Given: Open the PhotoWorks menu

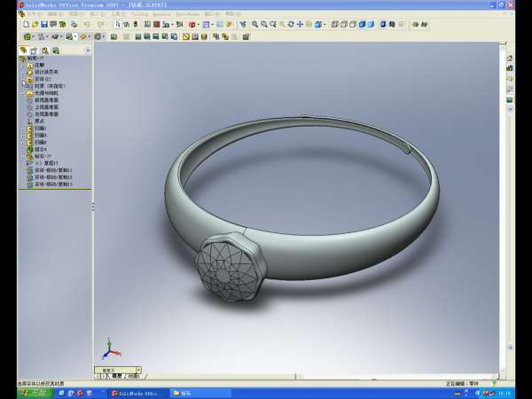Looking at the screenshot, I should 188,14.
